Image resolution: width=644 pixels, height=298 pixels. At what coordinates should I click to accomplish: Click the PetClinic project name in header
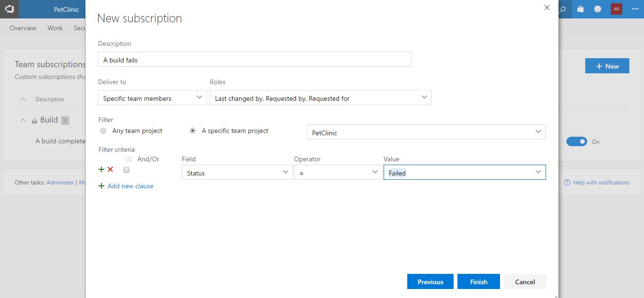(66, 9)
